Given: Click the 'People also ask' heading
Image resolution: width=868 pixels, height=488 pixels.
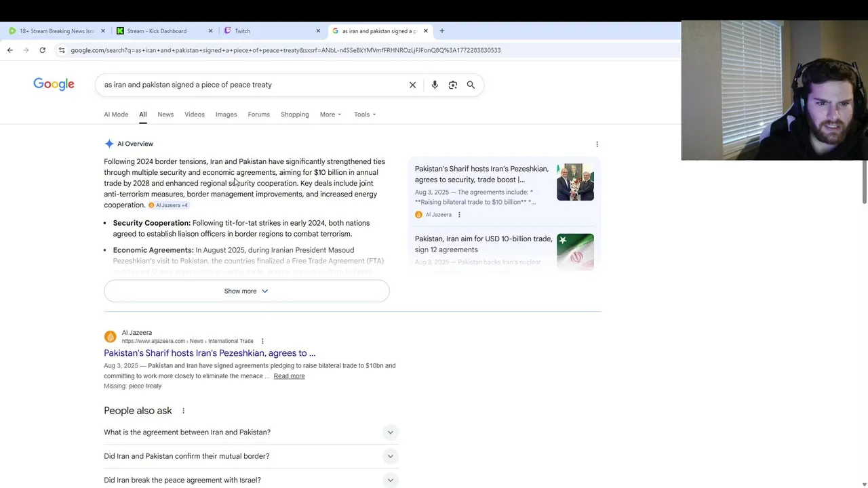Looking at the screenshot, I should pos(138,411).
